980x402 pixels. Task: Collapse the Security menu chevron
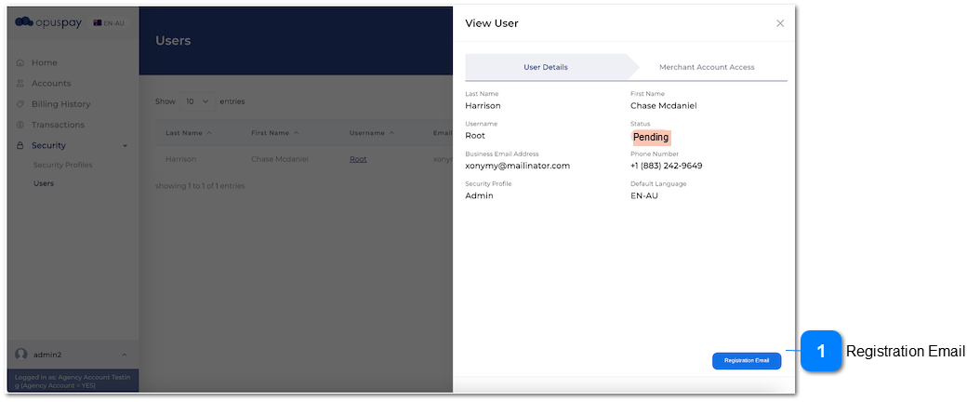pyautogui.click(x=125, y=146)
